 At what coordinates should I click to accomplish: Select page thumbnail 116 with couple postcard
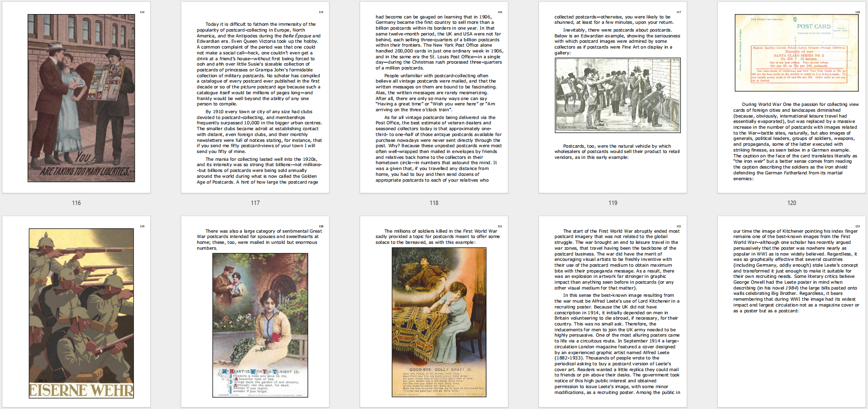[76, 97]
